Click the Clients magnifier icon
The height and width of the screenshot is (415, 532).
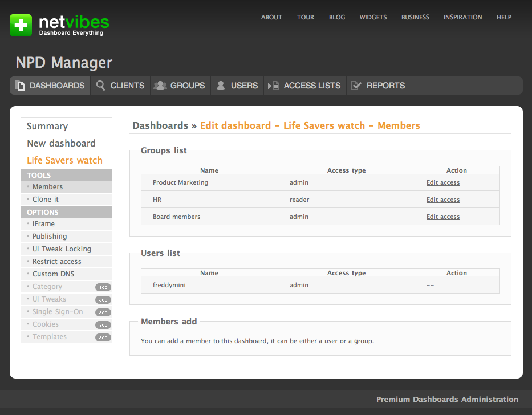100,85
